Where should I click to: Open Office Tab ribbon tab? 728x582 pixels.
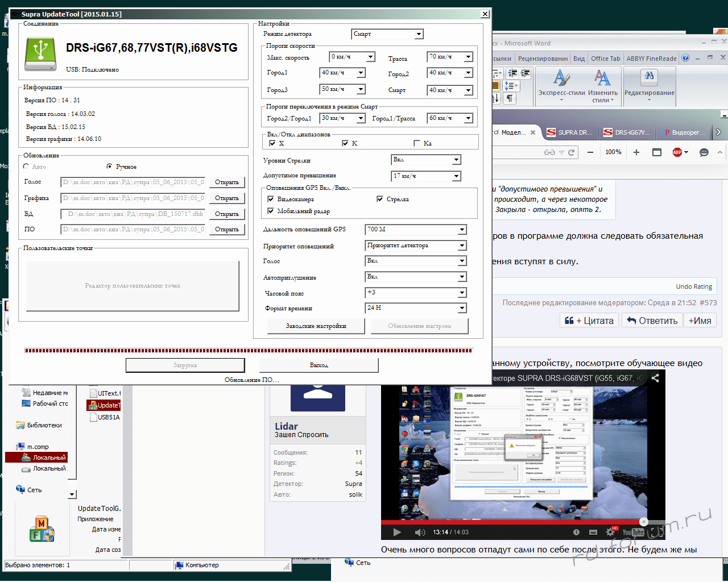coord(605,58)
